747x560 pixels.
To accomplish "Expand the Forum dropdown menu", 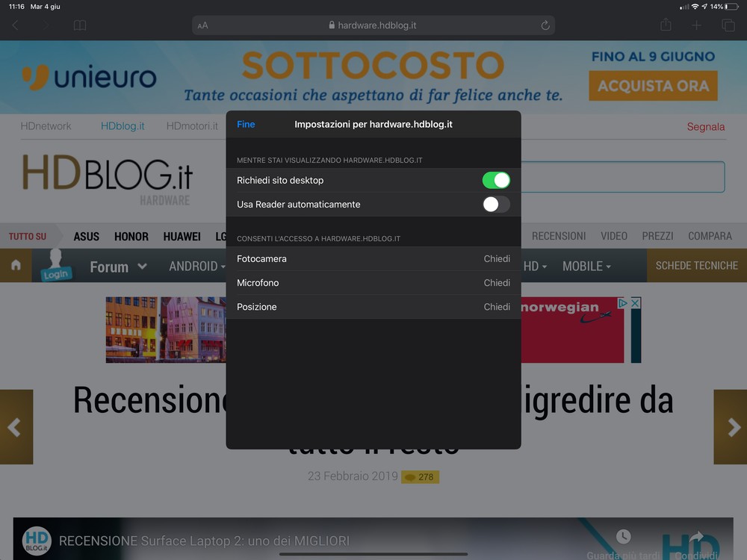I will [119, 267].
